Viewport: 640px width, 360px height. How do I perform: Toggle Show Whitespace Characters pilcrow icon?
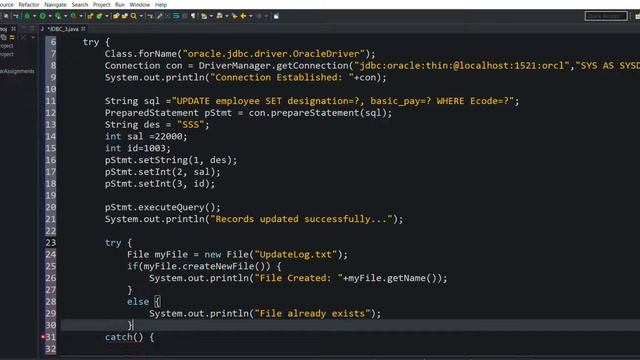(193, 16)
